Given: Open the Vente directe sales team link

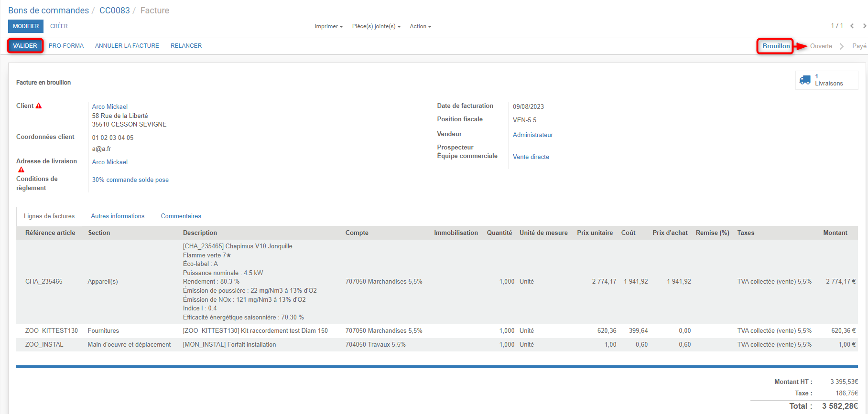Looking at the screenshot, I should click(531, 157).
